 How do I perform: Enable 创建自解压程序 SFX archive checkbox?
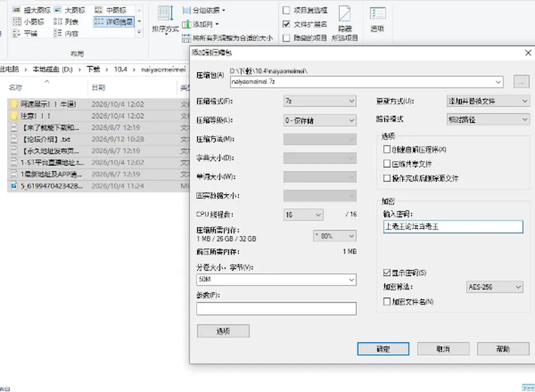[387, 149]
